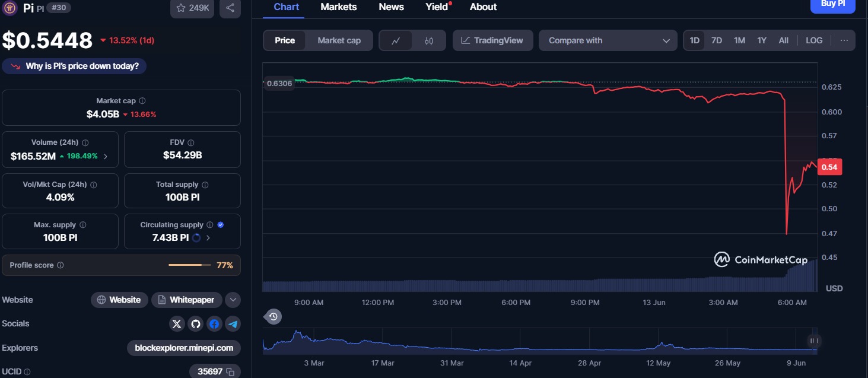
Task: Add Pi to watchlist via star button
Action: [193, 8]
